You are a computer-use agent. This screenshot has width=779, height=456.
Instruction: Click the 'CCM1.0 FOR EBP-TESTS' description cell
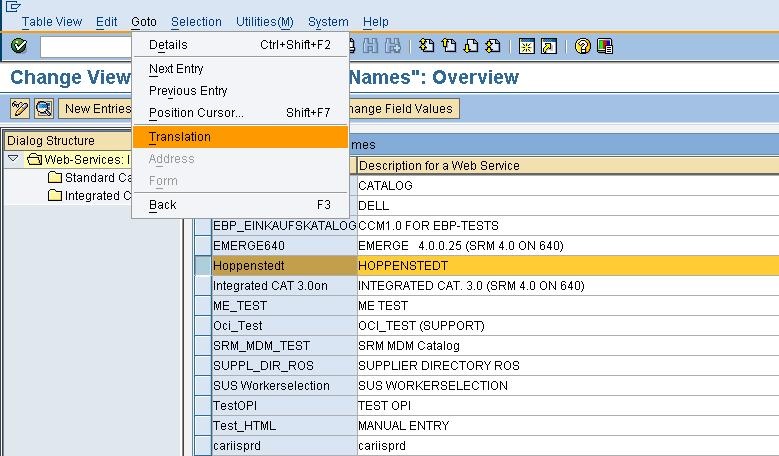568,226
